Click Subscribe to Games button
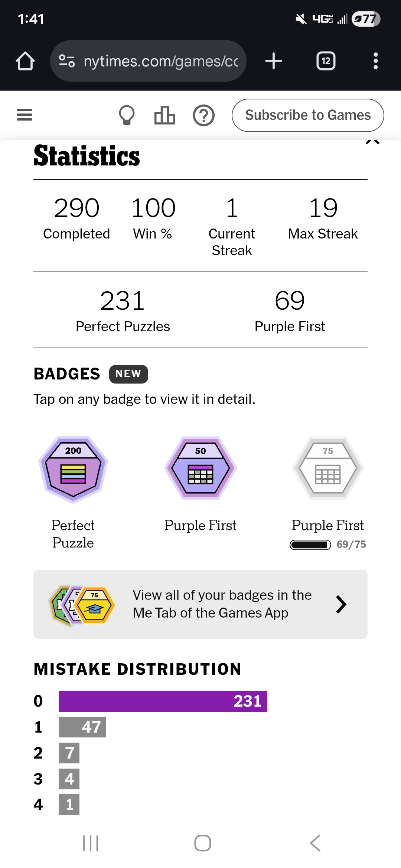This screenshot has width=401, height=868. (x=308, y=115)
